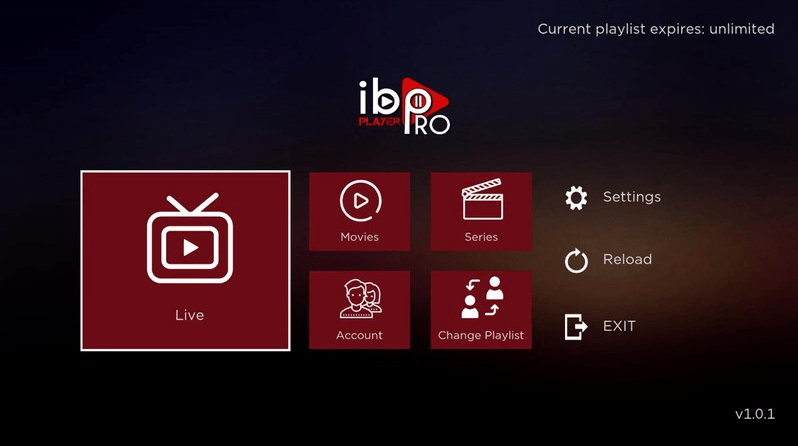Click the swap-users Change Playlist icon
The height and width of the screenshot is (446, 798).
click(x=481, y=298)
